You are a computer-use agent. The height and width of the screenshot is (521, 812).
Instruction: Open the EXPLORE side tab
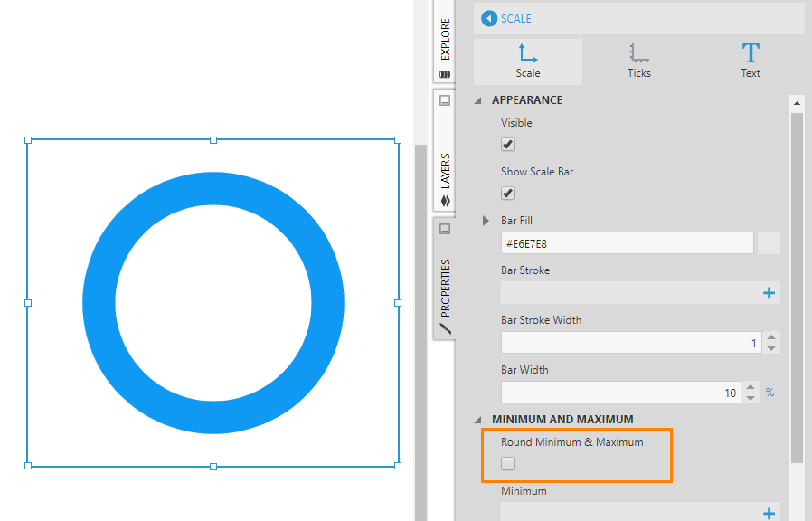pos(445,41)
